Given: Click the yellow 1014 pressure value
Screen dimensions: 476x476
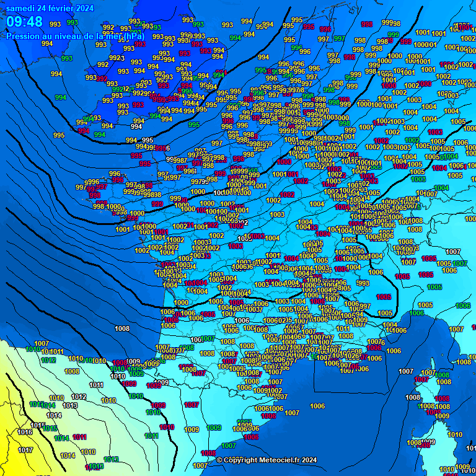Looking at the screenshot, I should (68, 456).
